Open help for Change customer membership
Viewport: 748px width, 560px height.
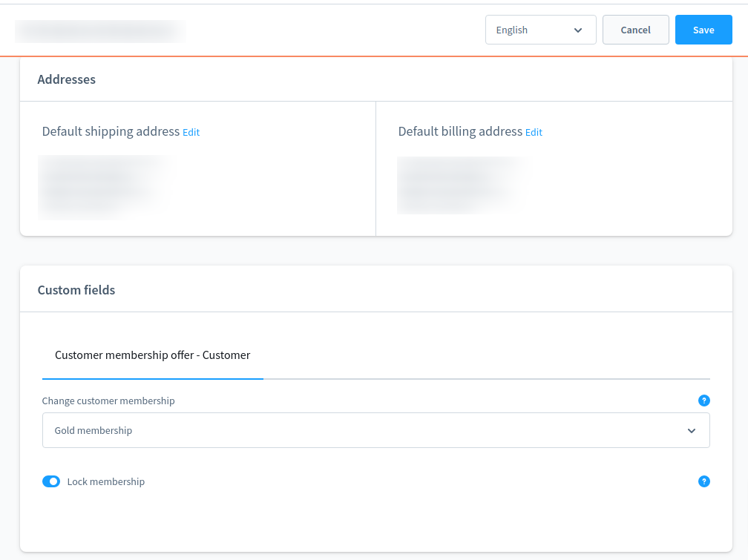click(x=703, y=401)
